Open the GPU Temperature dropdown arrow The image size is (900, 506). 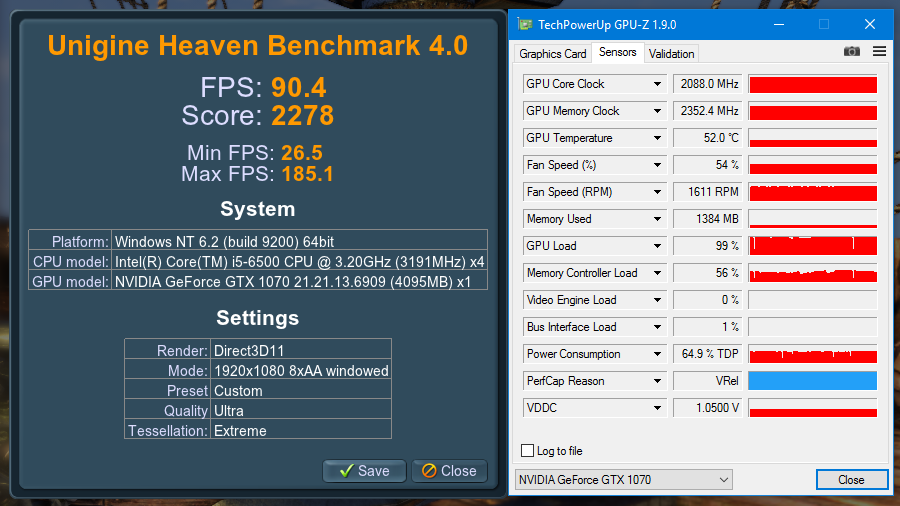point(657,138)
